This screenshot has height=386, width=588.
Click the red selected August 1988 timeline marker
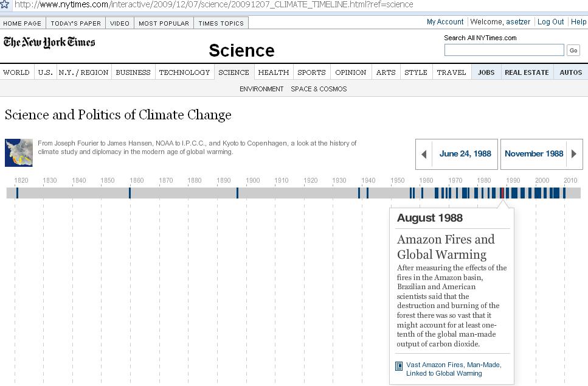(x=502, y=193)
